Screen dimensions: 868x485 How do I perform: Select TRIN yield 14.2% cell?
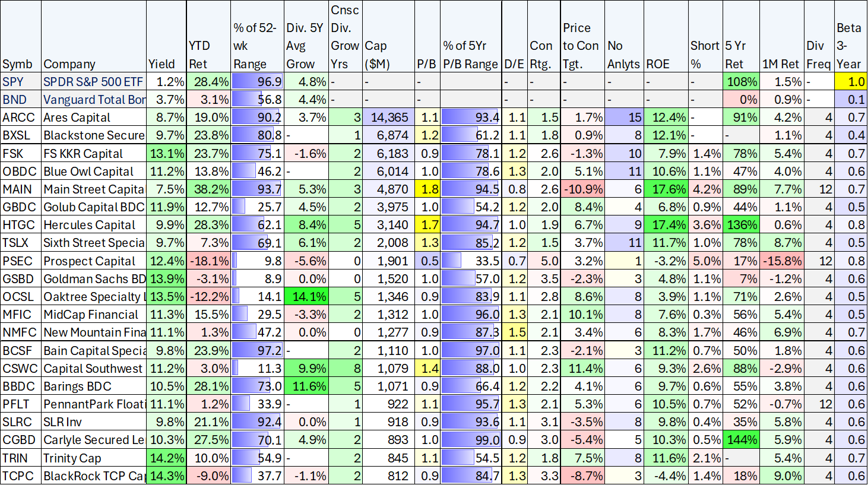coord(167,458)
